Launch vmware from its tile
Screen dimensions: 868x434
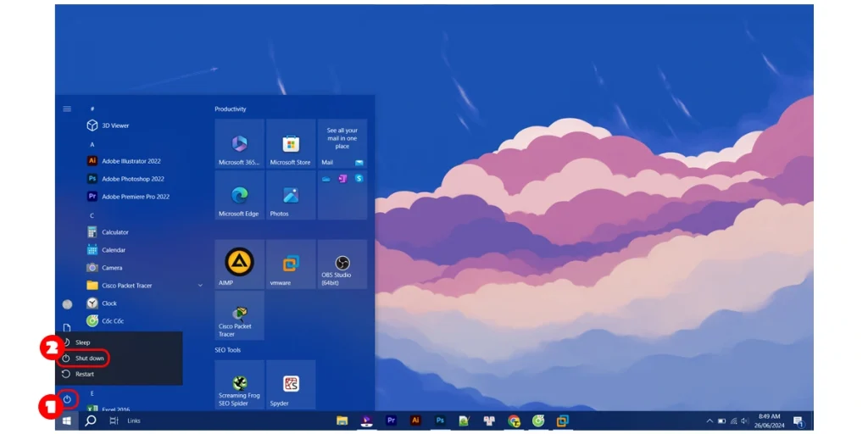[291, 264]
